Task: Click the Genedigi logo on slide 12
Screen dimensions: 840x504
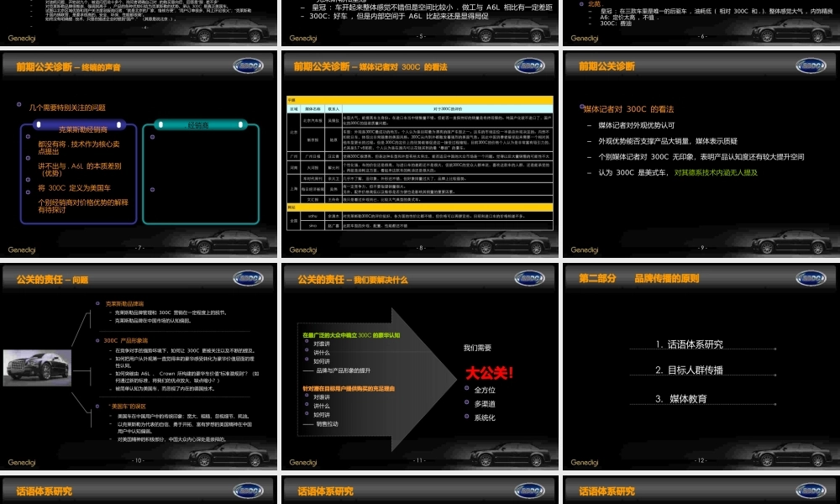Action: (x=584, y=462)
